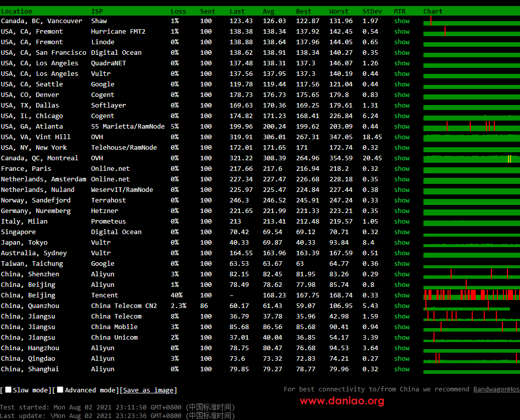The height and width of the screenshot is (420, 520).
Task: Show MTR for Amsterdam Online.net row
Action: 402,179
